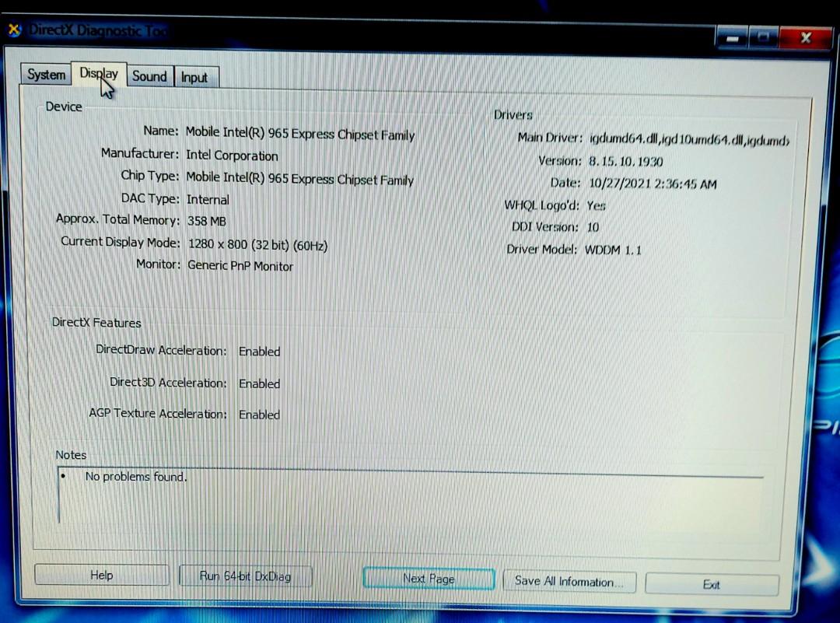Click the Driver Model WDDM 1.1 value

613,250
